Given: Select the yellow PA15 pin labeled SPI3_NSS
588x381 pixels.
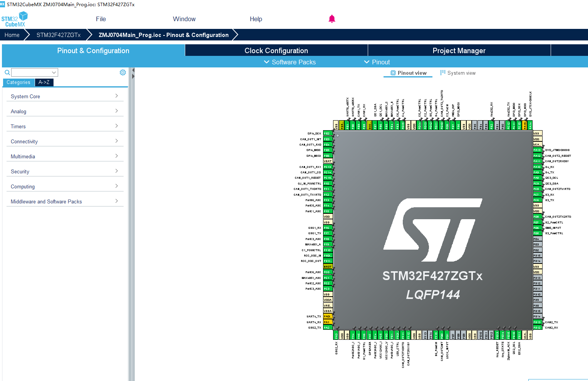Looking at the screenshot, I should point(525,126).
